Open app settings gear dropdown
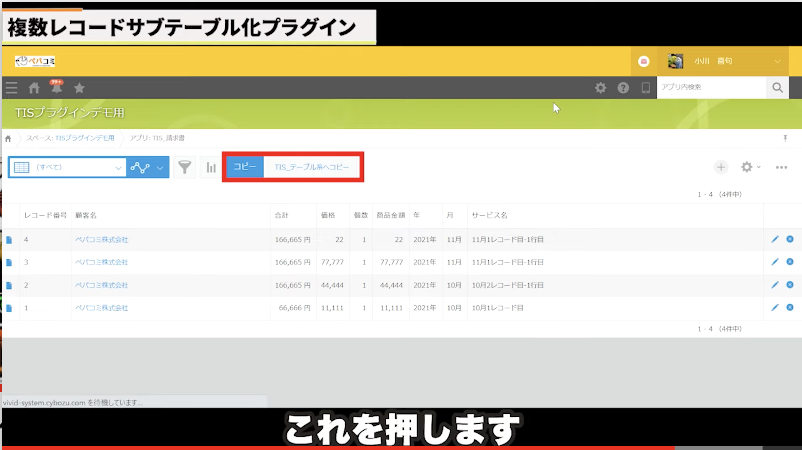The width and height of the screenshot is (802, 450). pyautogui.click(x=750, y=168)
